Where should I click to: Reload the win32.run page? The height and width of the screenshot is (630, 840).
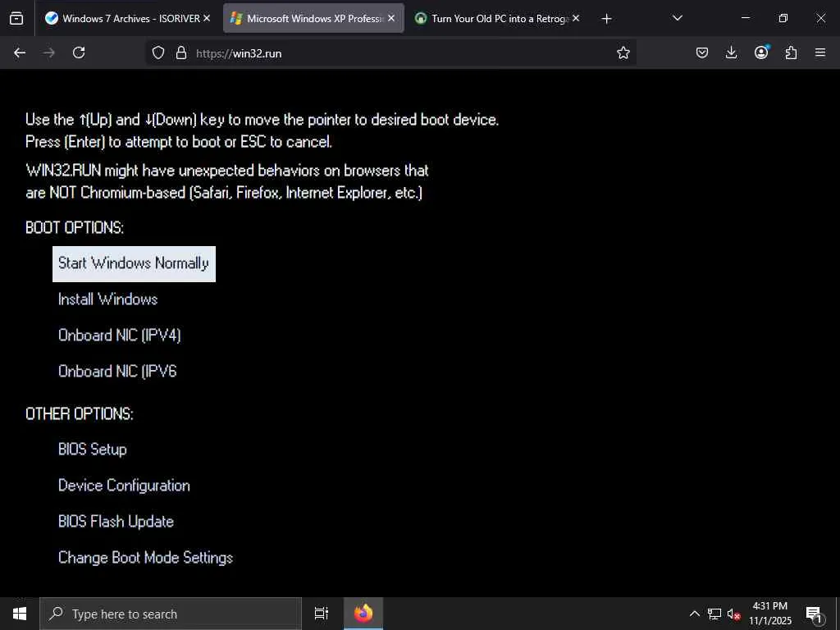click(x=79, y=52)
